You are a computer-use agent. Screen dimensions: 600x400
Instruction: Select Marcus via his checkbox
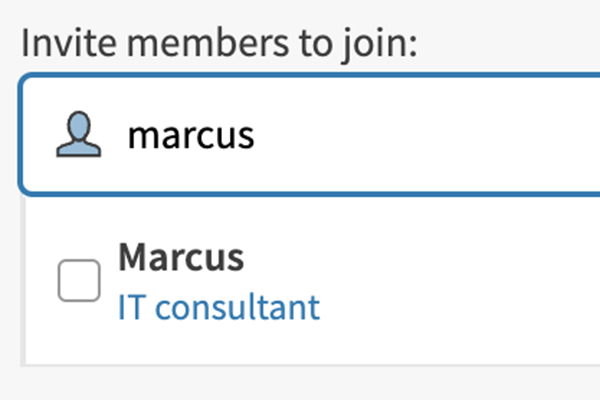[x=79, y=280]
